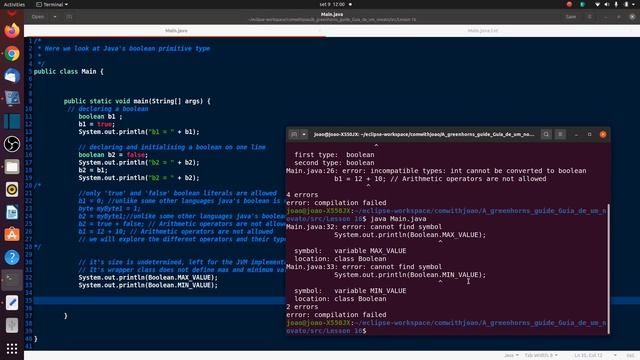
Task: Open LibreOffice Writer from the dock
Action: 12,212
